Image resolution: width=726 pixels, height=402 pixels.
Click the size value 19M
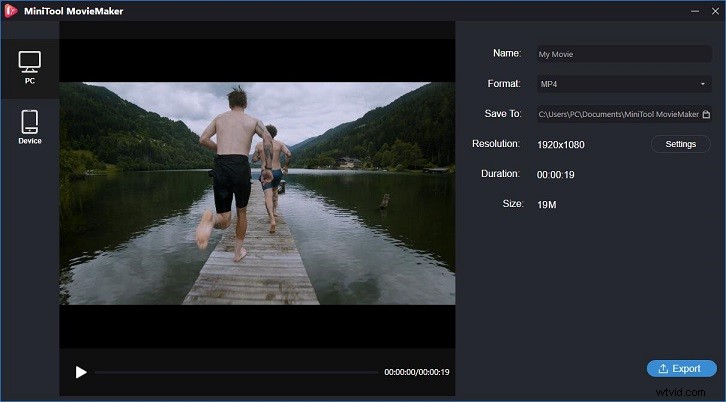coord(547,205)
